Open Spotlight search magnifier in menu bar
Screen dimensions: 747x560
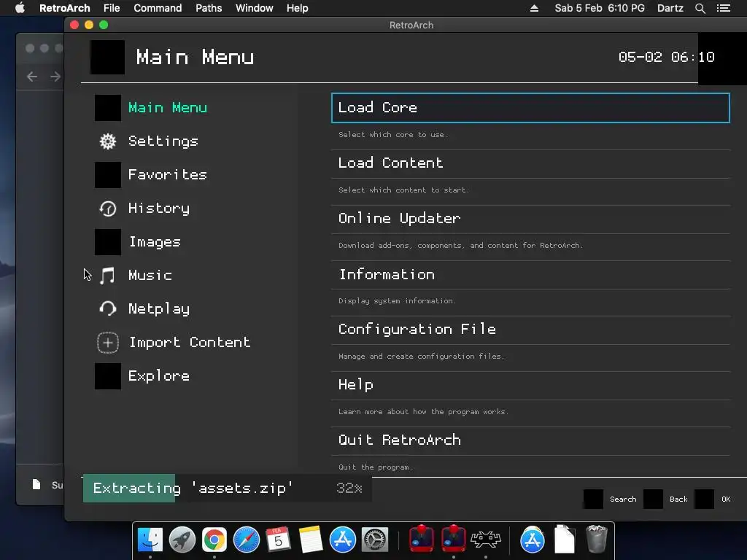pyautogui.click(x=700, y=8)
